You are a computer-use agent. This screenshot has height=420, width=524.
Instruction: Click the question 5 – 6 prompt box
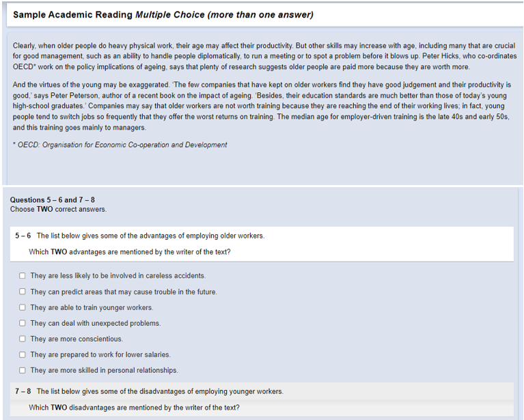262,244
